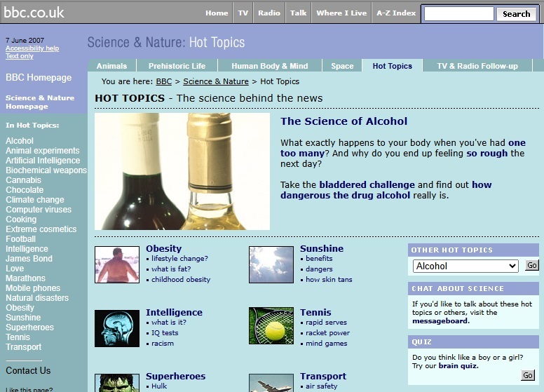
Task: Visit the science messageboard link
Action: pos(441,321)
